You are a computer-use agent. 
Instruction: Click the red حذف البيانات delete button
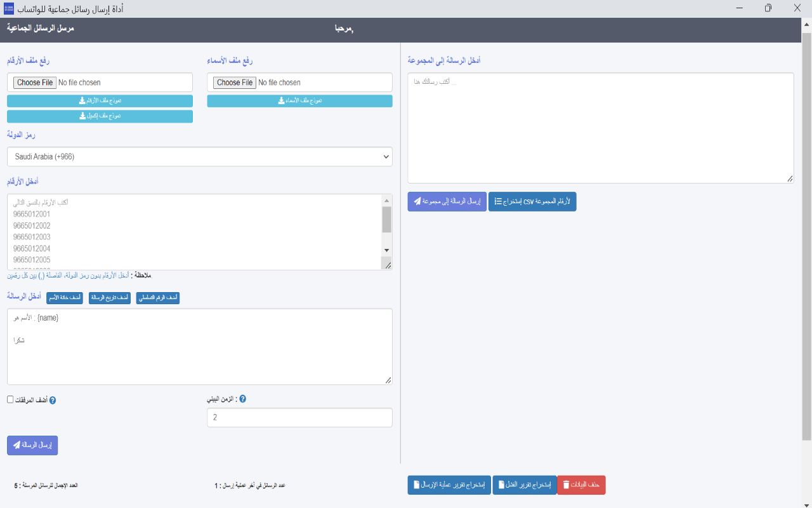point(581,485)
